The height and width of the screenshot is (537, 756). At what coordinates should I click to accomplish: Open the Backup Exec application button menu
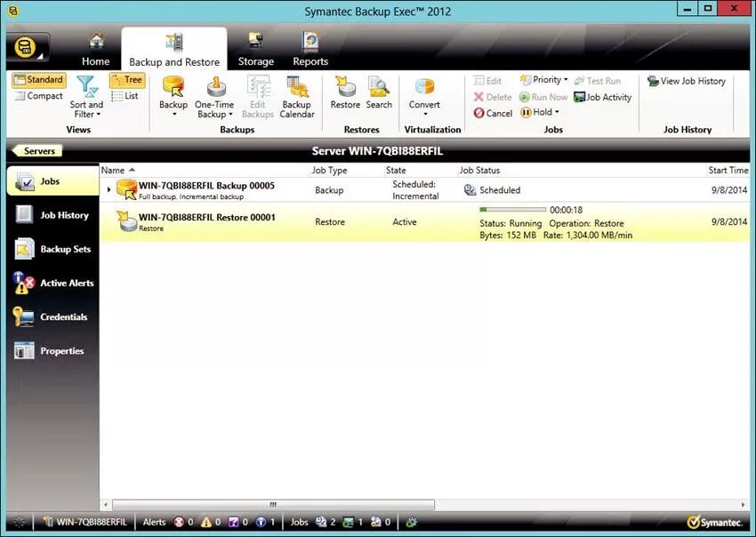tap(28, 48)
